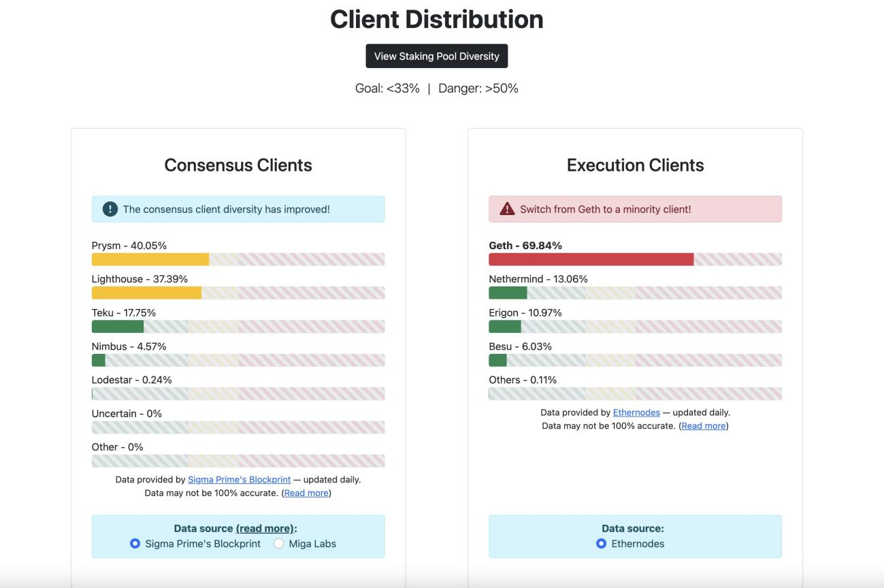The width and height of the screenshot is (884, 588).
Task: Select Miga Labs data source
Action: click(279, 544)
